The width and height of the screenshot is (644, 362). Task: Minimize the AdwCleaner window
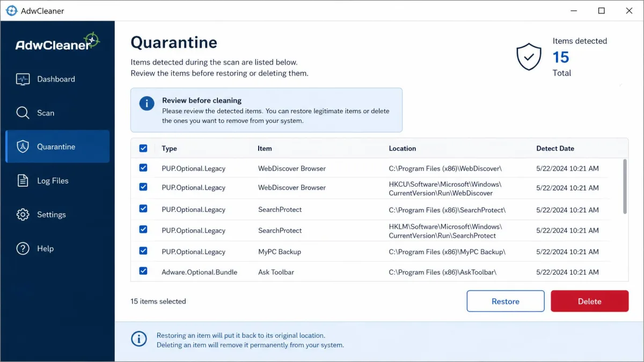coord(574,11)
